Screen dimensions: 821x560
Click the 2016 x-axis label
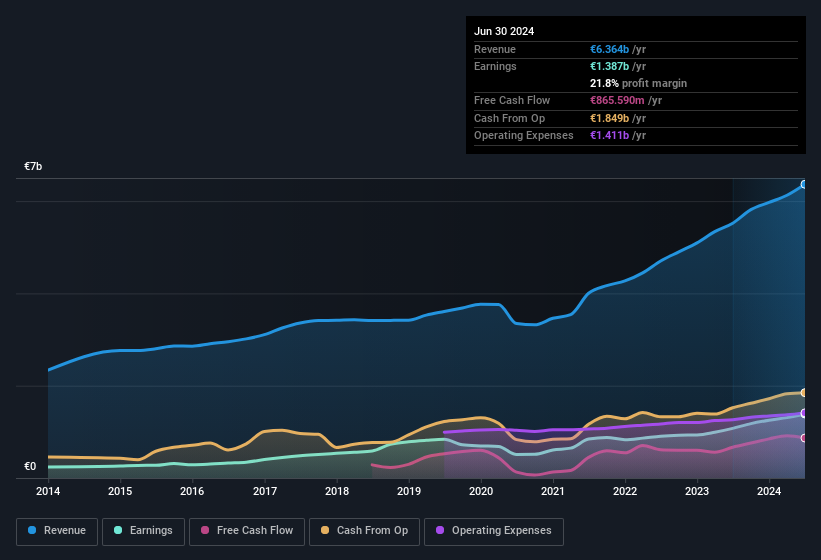[192, 491]
